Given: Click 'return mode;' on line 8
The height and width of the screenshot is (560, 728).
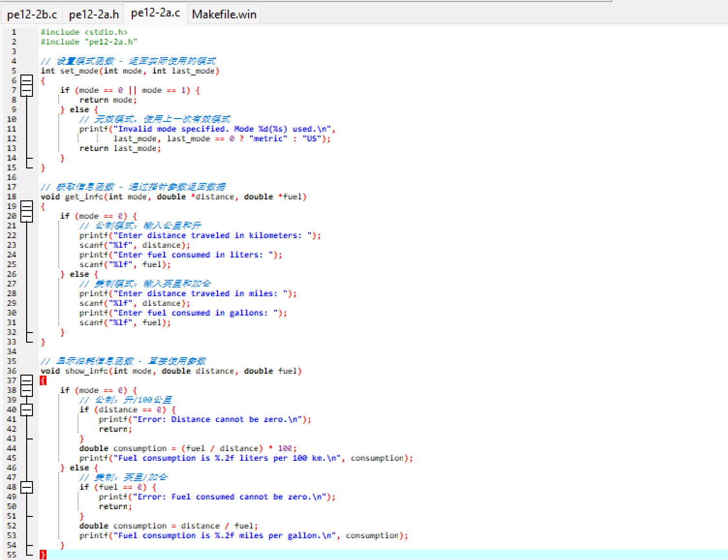Looking at the screenshot, I should point(108,100).
